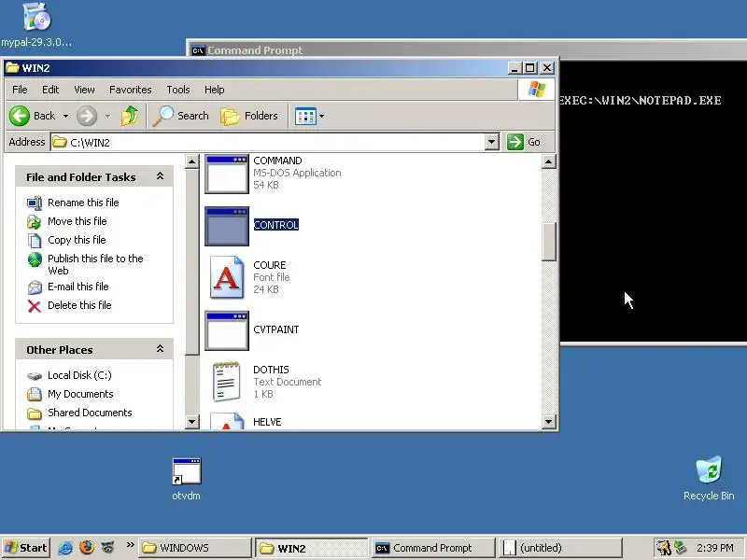
Task: Click E-mail this file
Action: [x=78, y=287]
